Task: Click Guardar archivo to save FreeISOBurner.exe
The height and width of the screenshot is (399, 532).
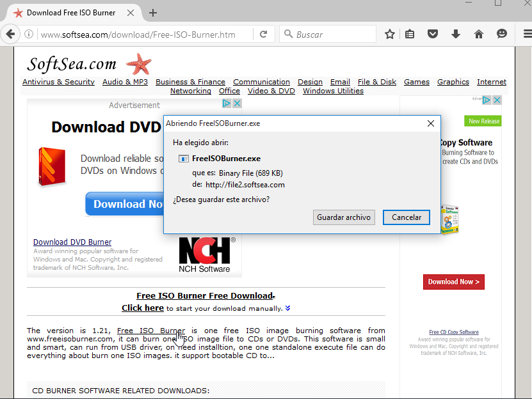Action: click(344, 217)
